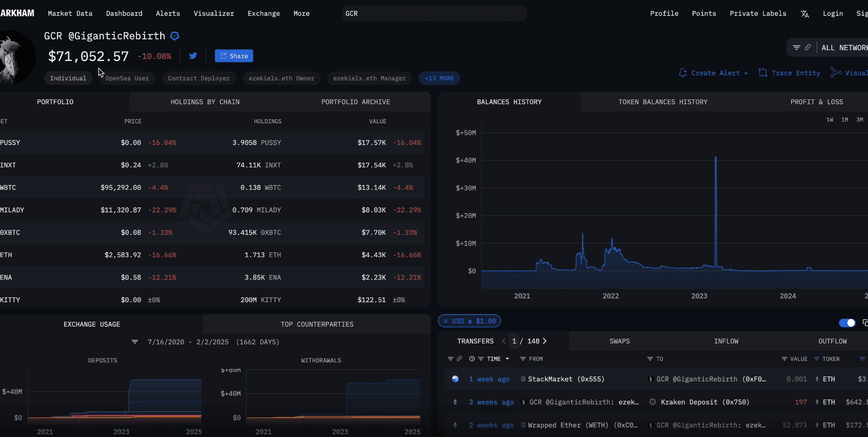Open the More menu in the navigation bar
This screenshot has height=437, width=868.
point(302,14)
